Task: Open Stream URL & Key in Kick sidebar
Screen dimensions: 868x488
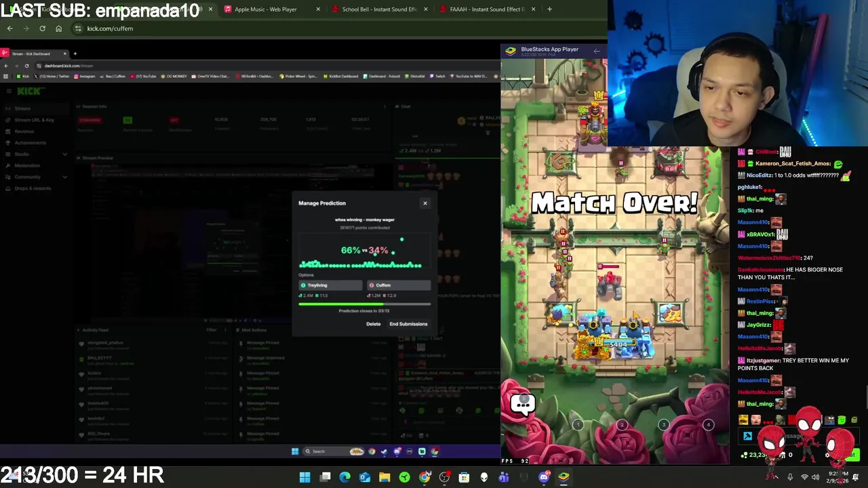Action: (x=35, y=120)
